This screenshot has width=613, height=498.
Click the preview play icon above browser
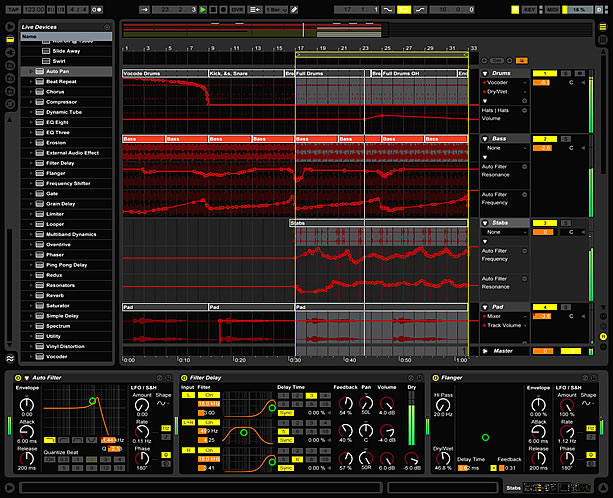[x=10, y=27]
